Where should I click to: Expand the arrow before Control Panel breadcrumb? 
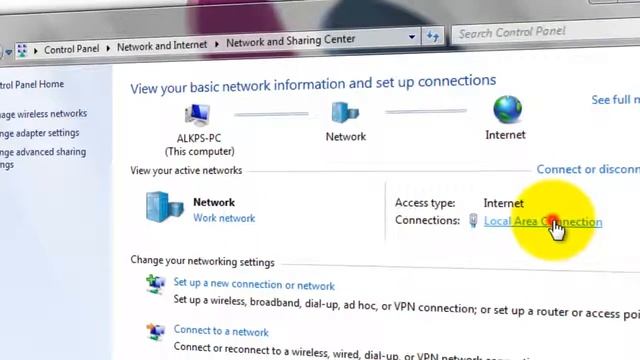(x=36, y=51)
